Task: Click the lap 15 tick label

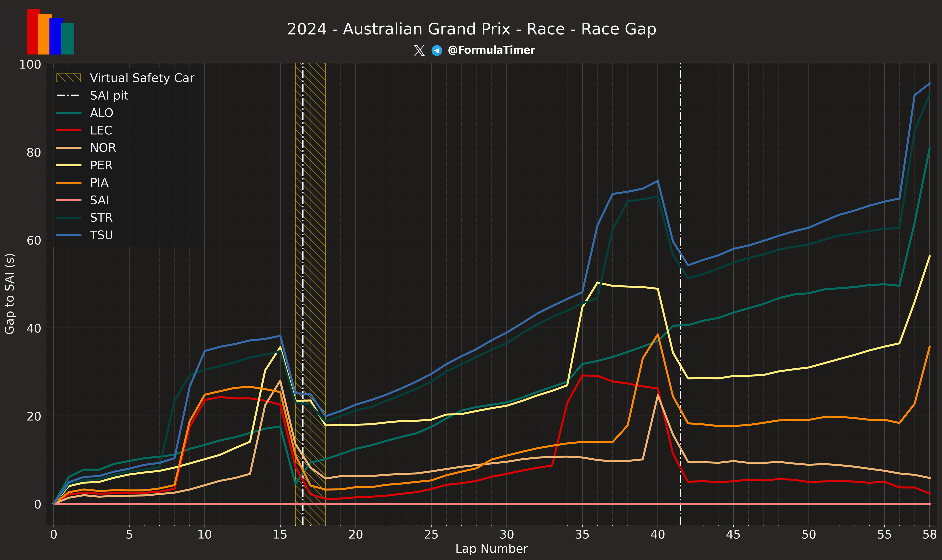Action: pyautogui.click(x=280, y=534)
